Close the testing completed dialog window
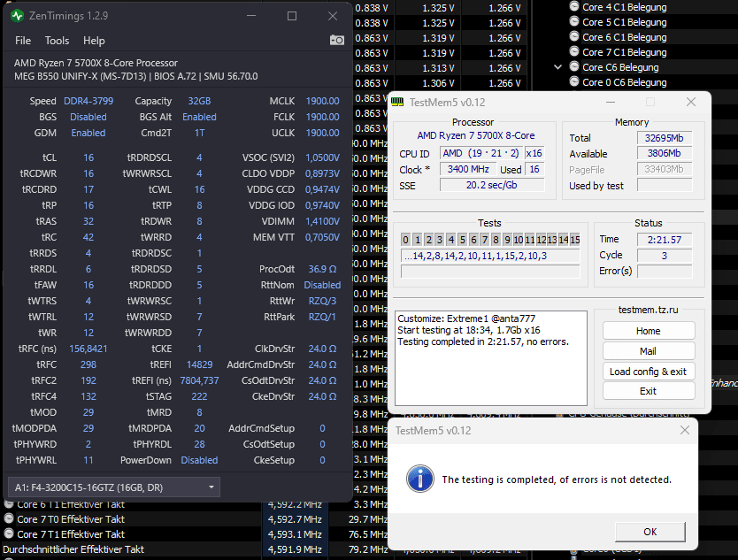This screenshot has width=738, height=560. point(685,430)
